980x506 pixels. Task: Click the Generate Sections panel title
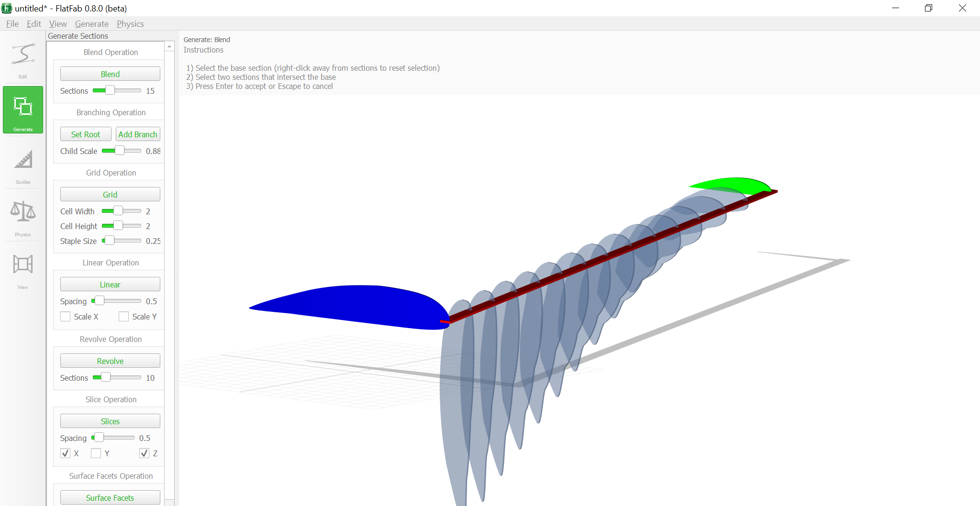tap(78, 36)
